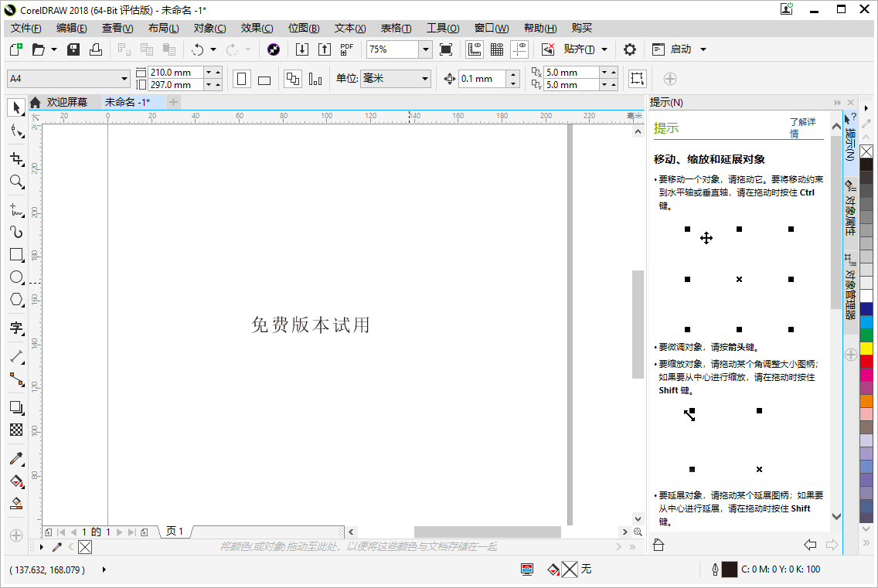Select the Drop Shadow tool
Screen dimensions: 878x588
pos(16,408)
